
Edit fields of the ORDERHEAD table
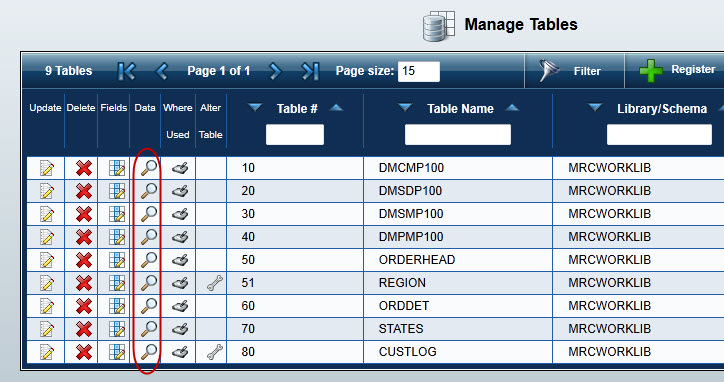click(x=117, y=261)
